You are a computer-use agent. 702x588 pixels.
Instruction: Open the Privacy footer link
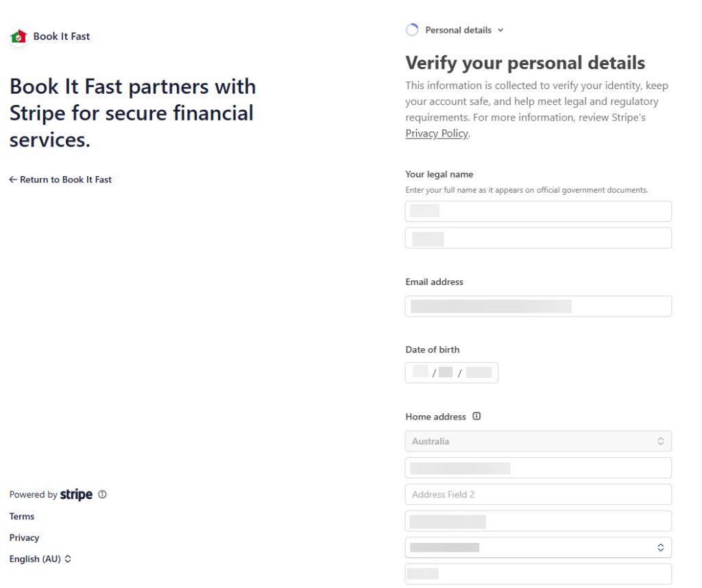click(x=24, y=538)
